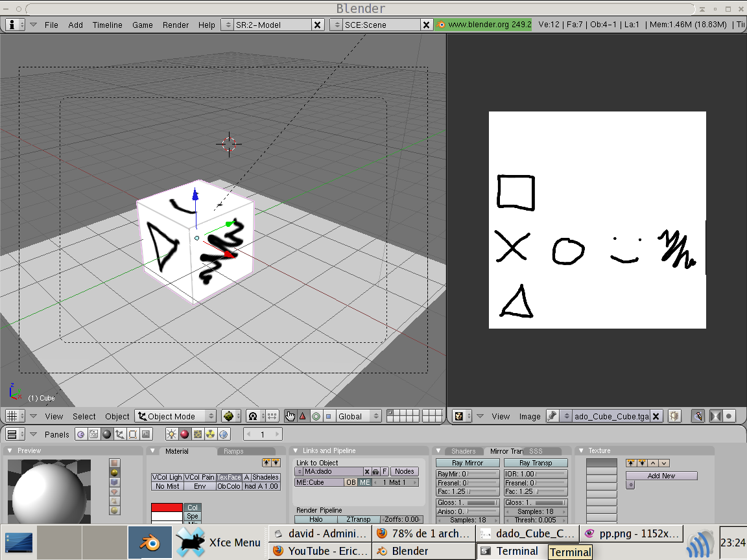Open the Timeline menu
Screen dimensions: 747x560
[x=107, y=25]
